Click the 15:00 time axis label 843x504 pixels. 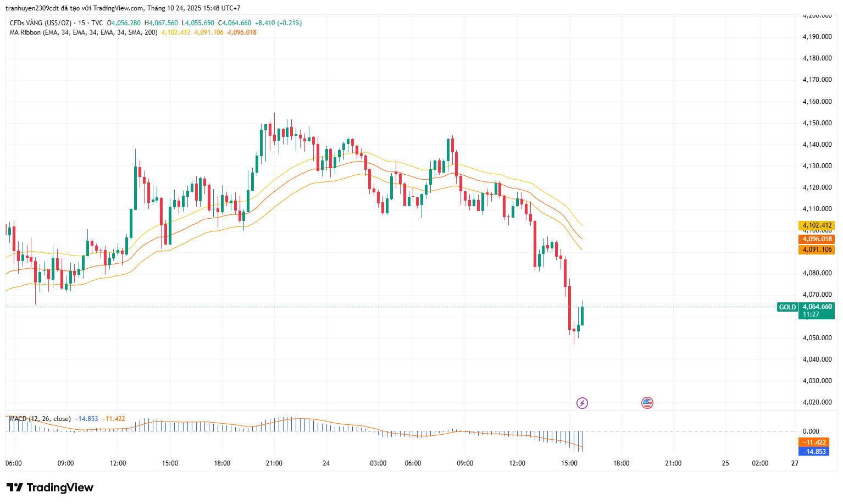coord(569,463)
